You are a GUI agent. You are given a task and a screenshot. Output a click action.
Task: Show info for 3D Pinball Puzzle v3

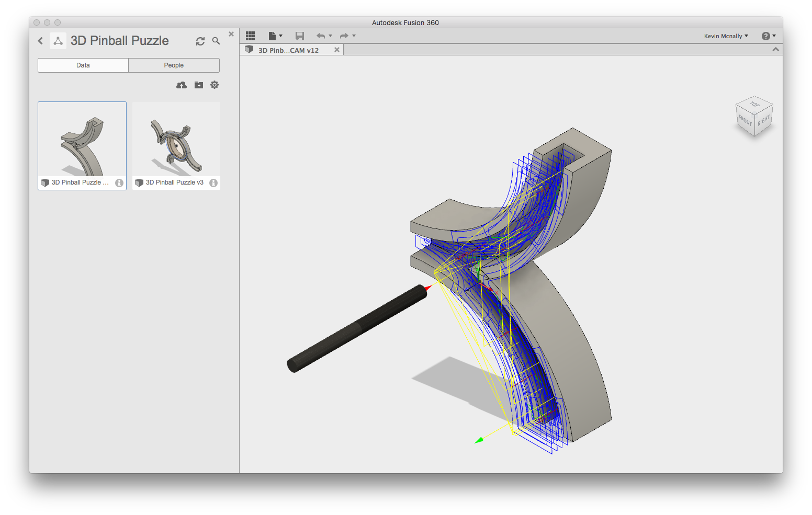[x=213, y=182]
